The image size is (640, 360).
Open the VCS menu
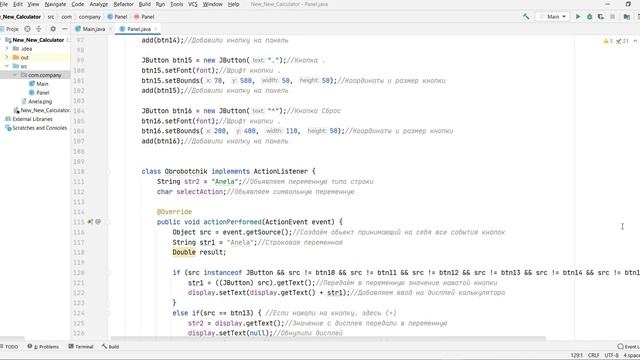[x=193, y=4]
